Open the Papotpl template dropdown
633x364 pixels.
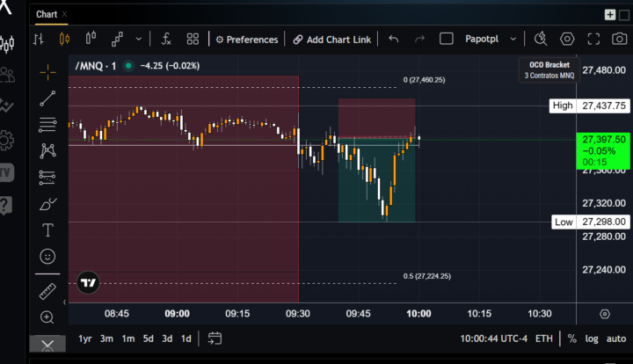[491, 40]
